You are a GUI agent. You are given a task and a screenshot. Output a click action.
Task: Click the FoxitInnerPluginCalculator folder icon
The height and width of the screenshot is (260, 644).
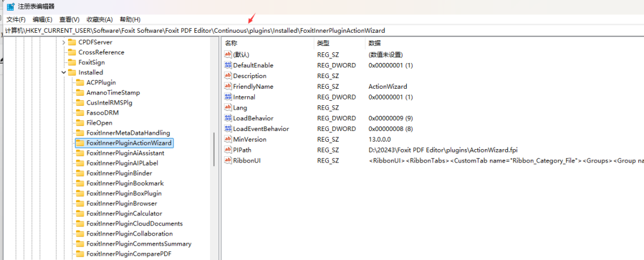[x=80, y=213]
